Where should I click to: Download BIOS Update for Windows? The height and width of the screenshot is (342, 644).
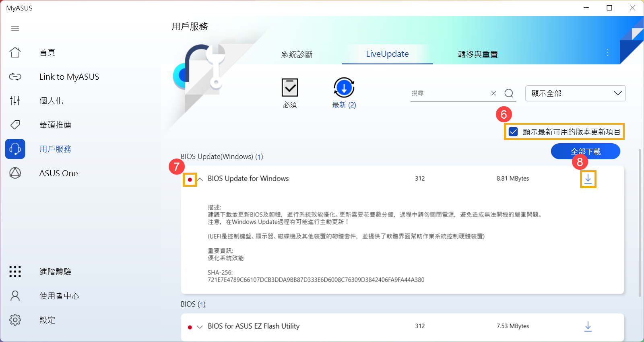tap(588, 179)
